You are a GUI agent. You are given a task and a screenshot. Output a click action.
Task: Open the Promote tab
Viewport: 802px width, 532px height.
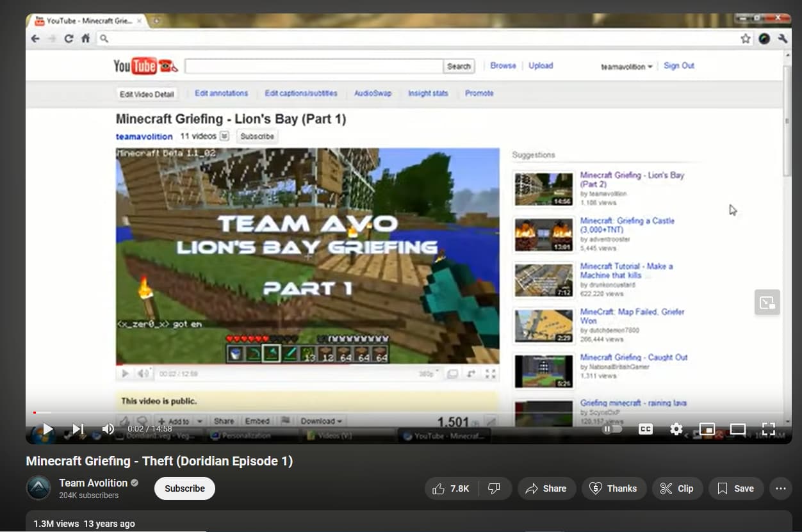[479, 93]
